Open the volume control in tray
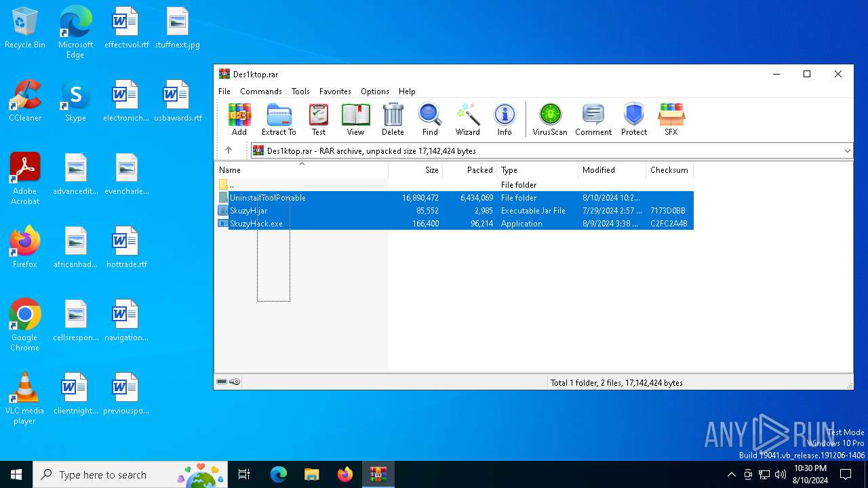This screenshot has width=868, height=488. 780,474
